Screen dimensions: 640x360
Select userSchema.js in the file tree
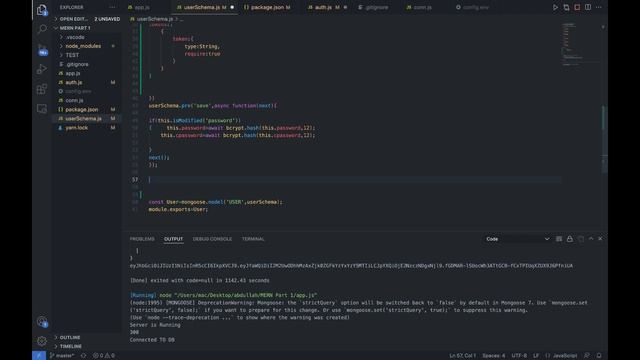[88, 118]
